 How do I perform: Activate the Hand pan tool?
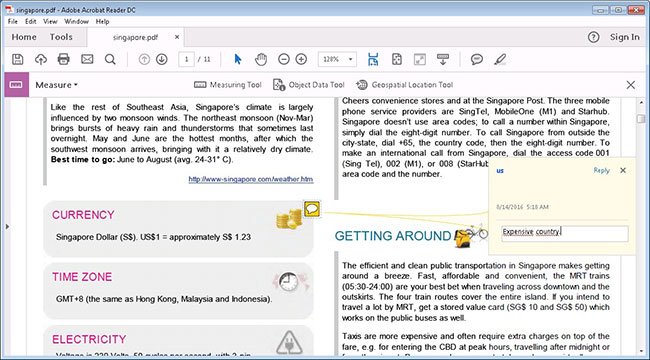pos(261,59)
